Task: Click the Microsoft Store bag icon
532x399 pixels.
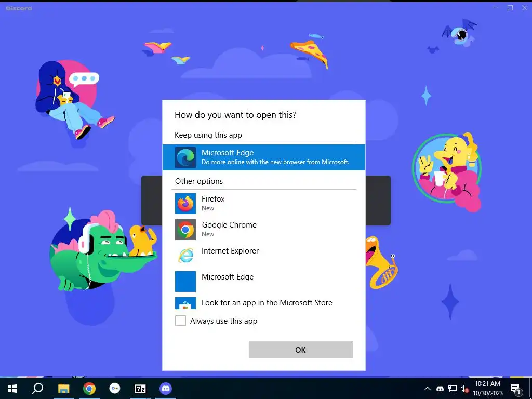Action: pyautogui.click(x=185, y=303)
